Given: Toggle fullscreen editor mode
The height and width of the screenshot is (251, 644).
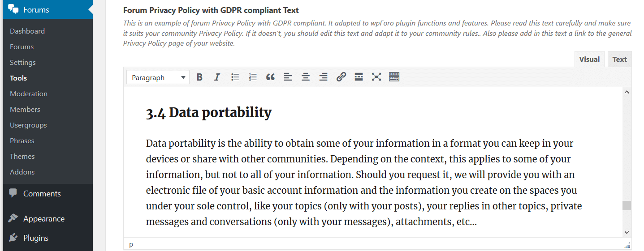Looking at the screenshot, I should click(x=376, y=77).
